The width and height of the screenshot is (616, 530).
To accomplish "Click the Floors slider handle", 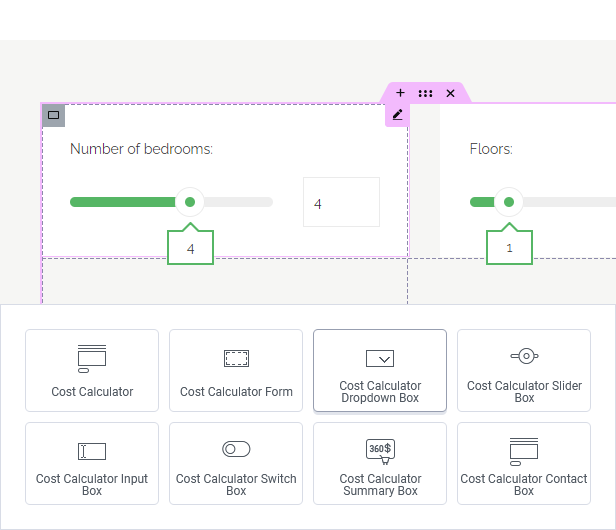I will [509, 202].
